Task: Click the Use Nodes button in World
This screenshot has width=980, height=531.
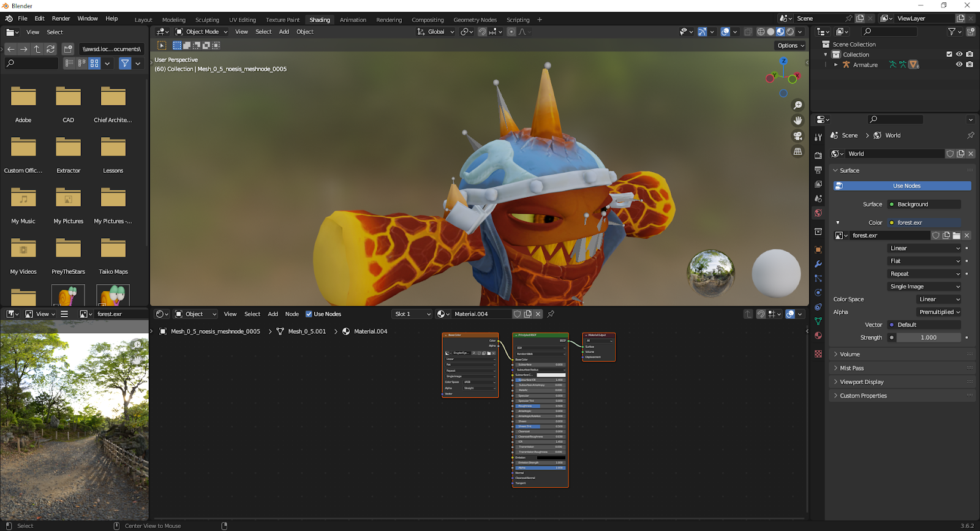Action: click(x=903, y=186)
